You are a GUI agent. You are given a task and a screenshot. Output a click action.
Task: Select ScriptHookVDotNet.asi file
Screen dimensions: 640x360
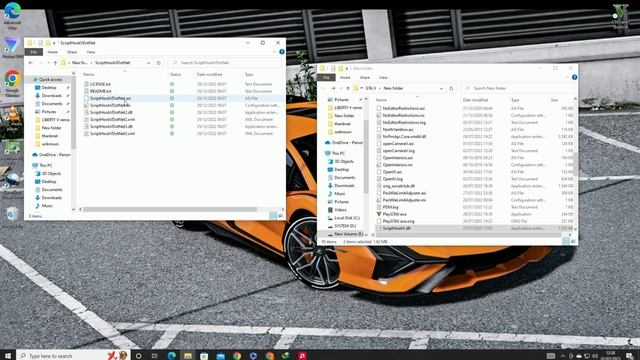pos(110,98)
